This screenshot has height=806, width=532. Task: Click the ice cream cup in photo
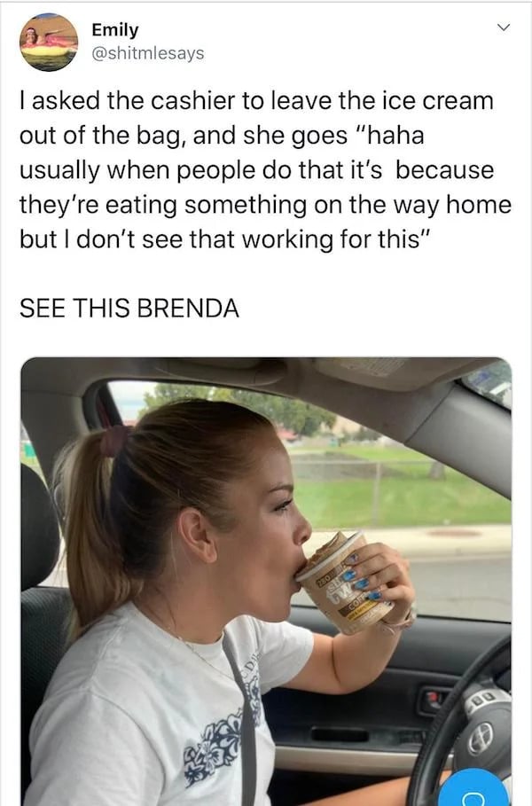pyautogui.click(x=340, y=582)
